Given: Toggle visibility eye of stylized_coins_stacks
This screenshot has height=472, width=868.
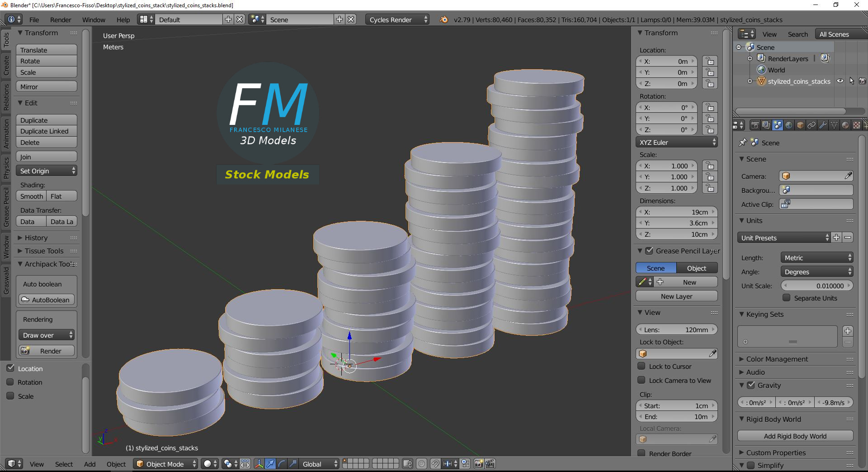Looking at the screenshot, I should coord(840,81).
